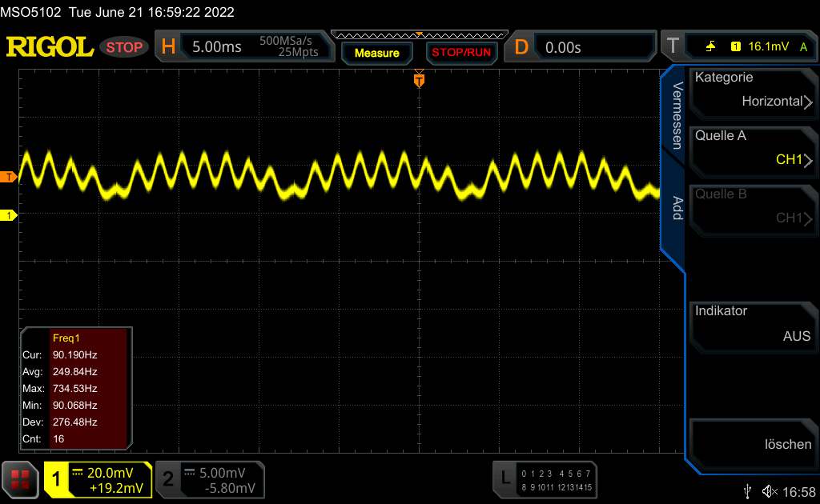Open the red function navigation grid icon

(x=21, y=479)
